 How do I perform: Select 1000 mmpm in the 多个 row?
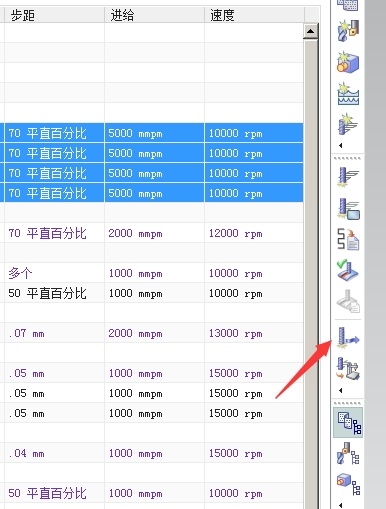(x=154, y=273)
